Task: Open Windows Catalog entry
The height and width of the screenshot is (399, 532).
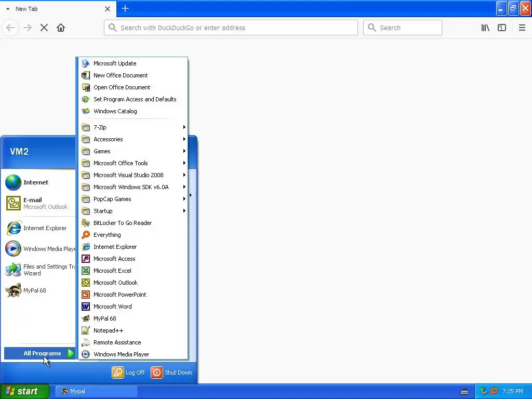Action: pos(133,111)
